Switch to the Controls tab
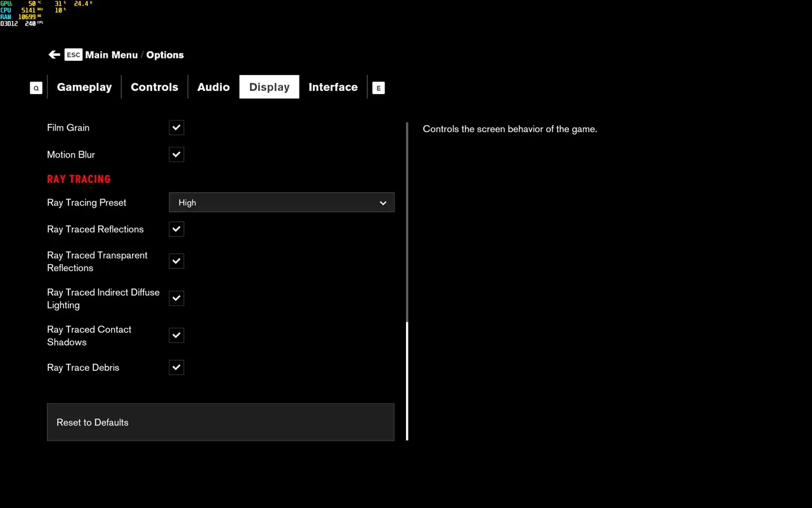The height and width of the screenshot is (508, 812). 154,87
